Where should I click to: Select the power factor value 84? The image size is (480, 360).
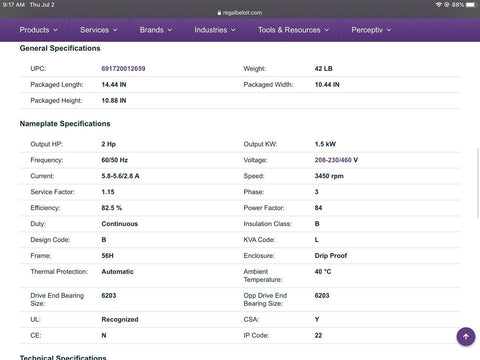318,208
